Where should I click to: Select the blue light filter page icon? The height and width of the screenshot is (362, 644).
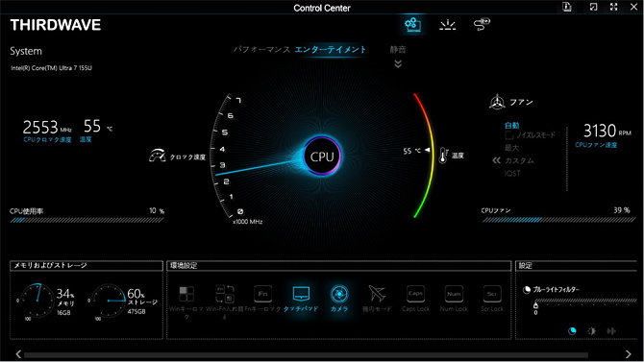tap(572, 331)
